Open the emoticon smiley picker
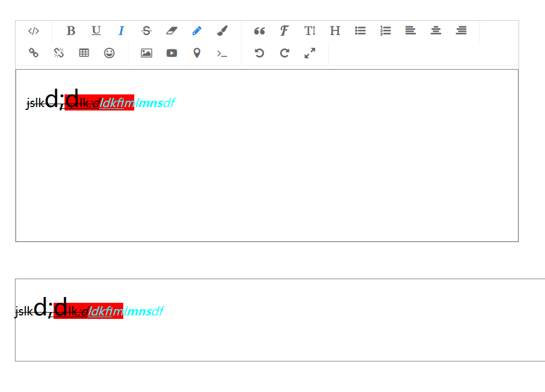This screenshot has width=545, height=392. pos(109,53)
